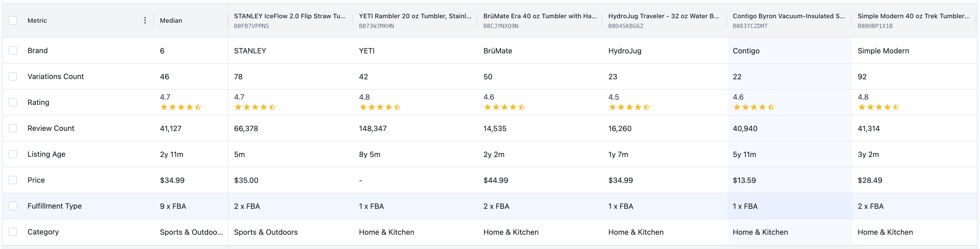Image resolution: width=980 pixels, height=249 pixels.
Task: Click BrüMate Era's star rating icons
Action: tap(504, 107)
